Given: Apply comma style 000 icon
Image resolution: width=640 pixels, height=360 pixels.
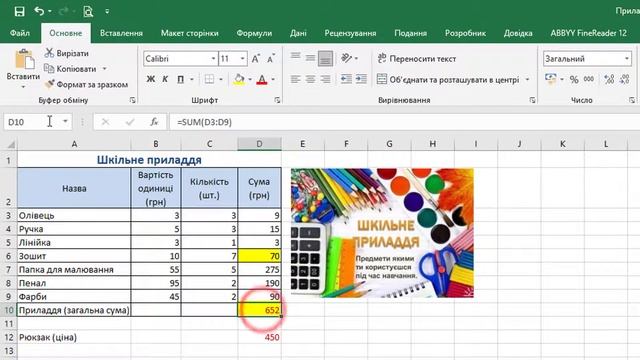Looking at the screenshot, I should [589, 79].
